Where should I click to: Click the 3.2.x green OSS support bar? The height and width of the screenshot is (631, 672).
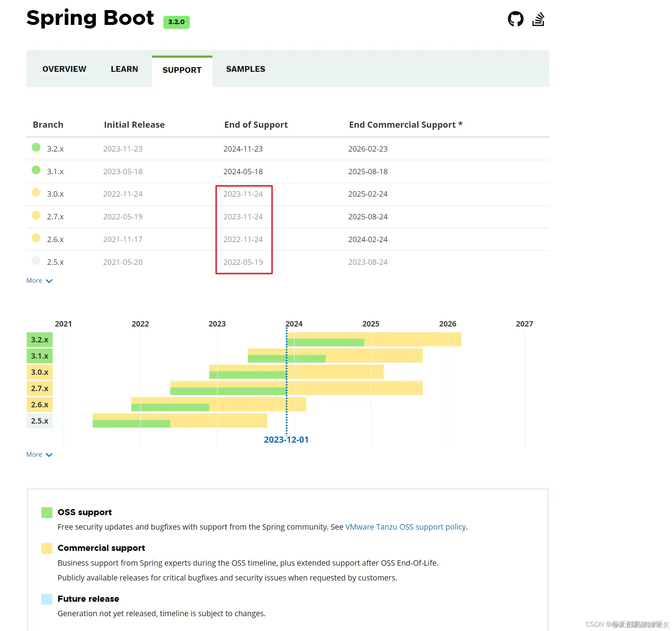326,342
